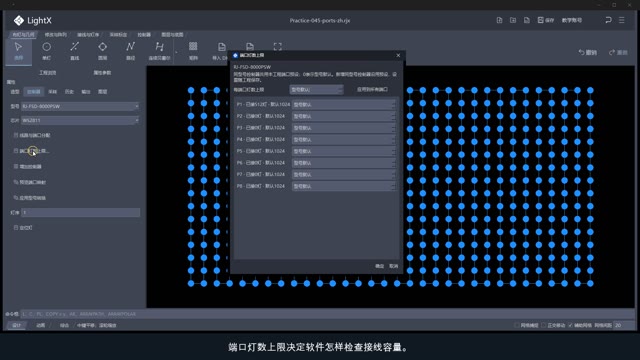Image resolution: width=640 pixels, height=360 pixels.
Task: Close the port lamp limit dialog
Action: [x=398, y=55]
